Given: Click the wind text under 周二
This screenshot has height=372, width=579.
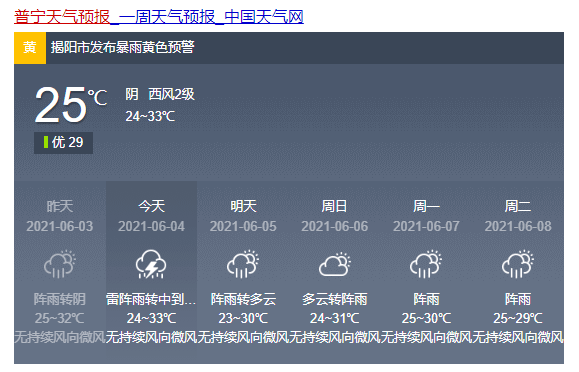Looking at the screenshot, I should (x=518, y=337).
